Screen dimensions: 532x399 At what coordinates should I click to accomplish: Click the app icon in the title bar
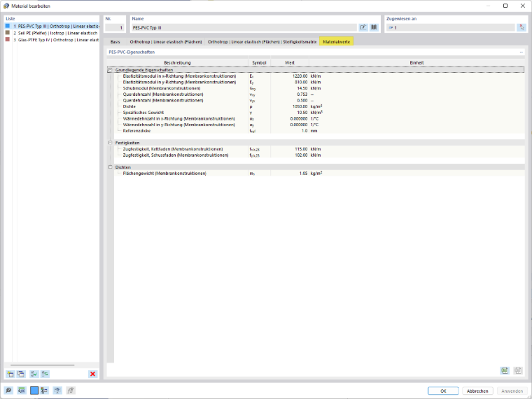tap(6, 6)
